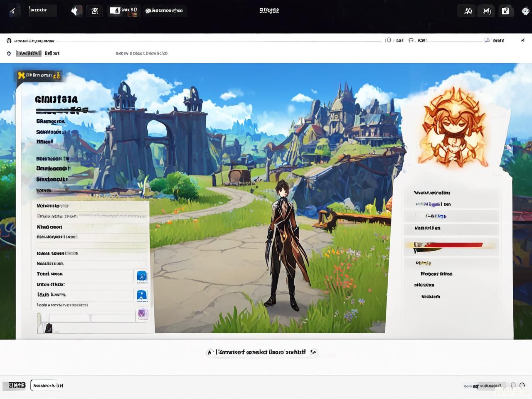532x399 pixels.
Task: Click the back arrow in the top-left corner
Action: click(x=12, y=11)
